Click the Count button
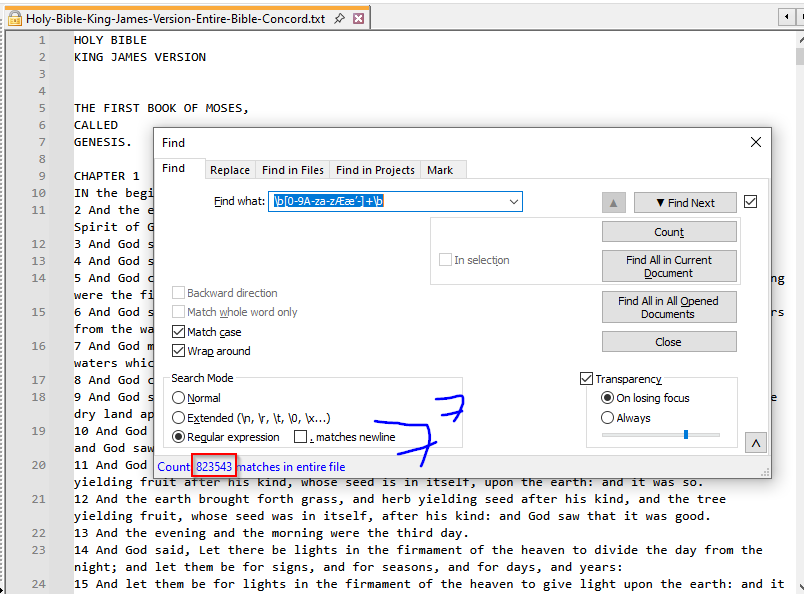 669,232
